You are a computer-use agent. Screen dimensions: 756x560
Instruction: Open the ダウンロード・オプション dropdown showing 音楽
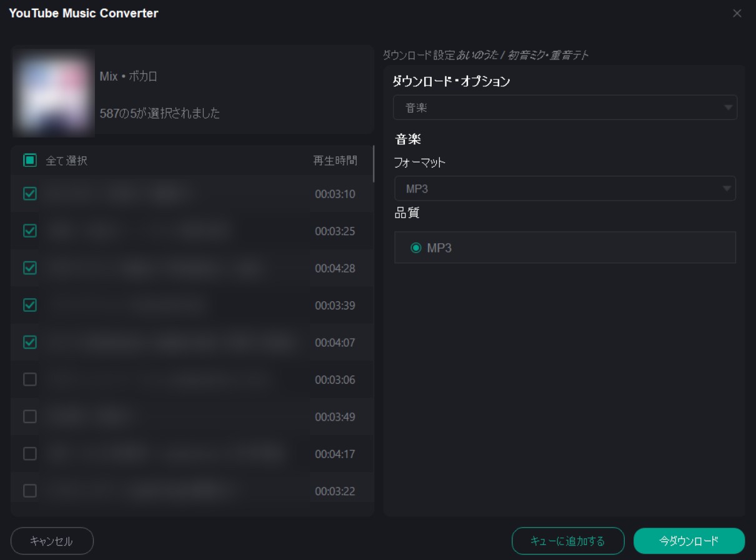[565, 107]
